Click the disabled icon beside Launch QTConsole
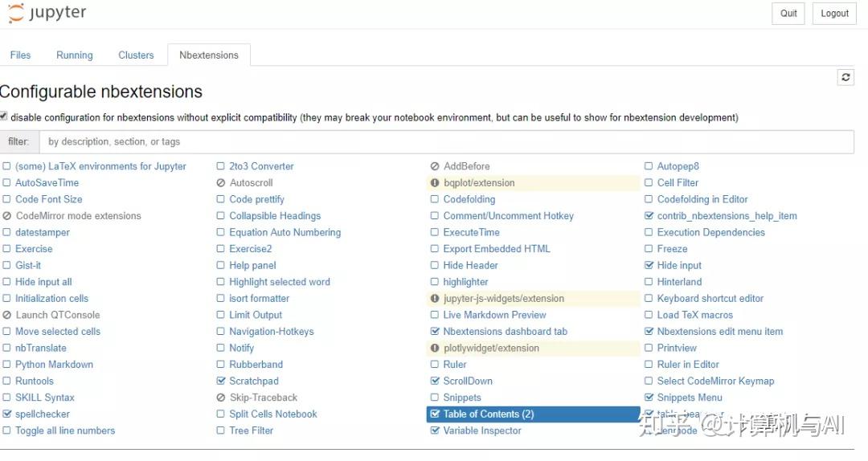This screenshot has width=868, height=461. [7, 316]
